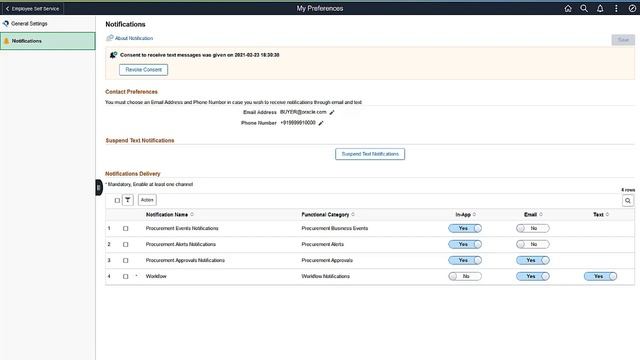Image resolution: width=640 pixels, height=360 pixels.
Task: Toggle Email for Procurement Events Notifications
Action: (x=533, y=228)
